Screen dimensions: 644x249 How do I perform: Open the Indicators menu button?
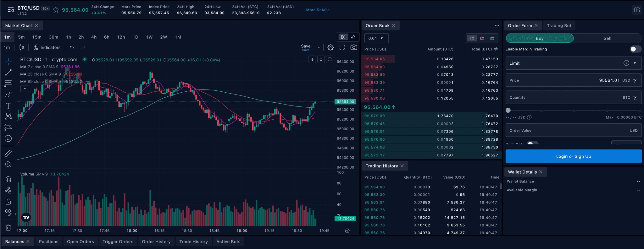pos(47,47)
